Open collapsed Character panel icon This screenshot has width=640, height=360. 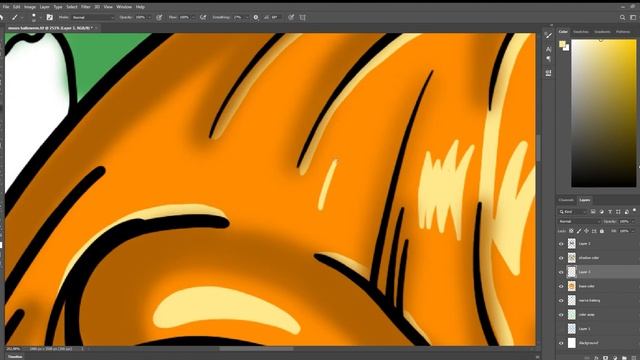tap(549, 49)
